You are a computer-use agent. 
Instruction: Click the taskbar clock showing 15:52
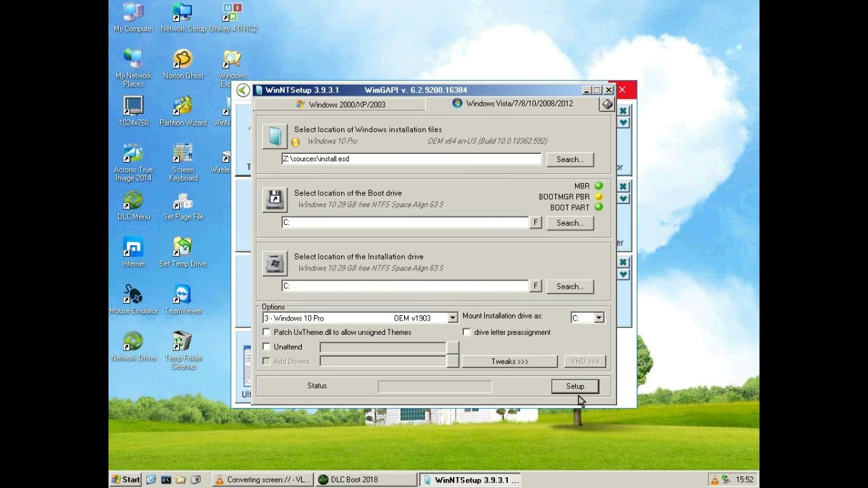tap(745, 480)
